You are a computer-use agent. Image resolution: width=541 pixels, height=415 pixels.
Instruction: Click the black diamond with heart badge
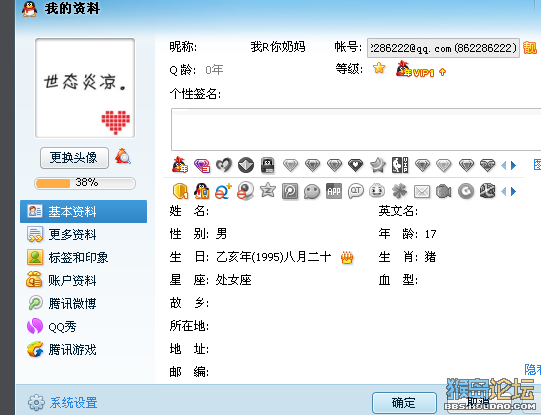pyautogui.click(x=355, y=165)
